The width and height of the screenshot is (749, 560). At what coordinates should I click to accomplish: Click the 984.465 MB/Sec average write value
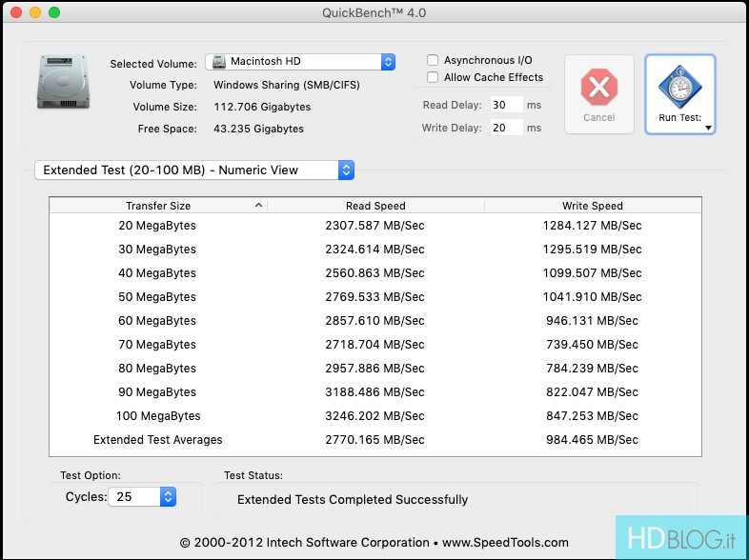(x=593, y=440)
